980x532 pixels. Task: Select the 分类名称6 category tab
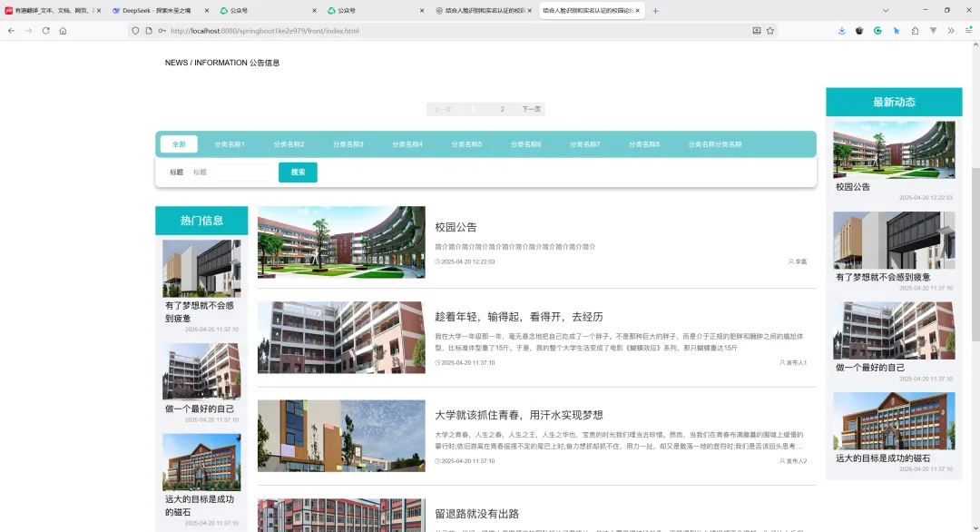(x=525, y=144)
